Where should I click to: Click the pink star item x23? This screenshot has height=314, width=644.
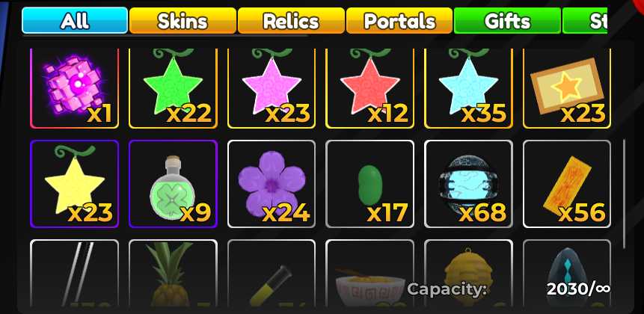point(272,89)
